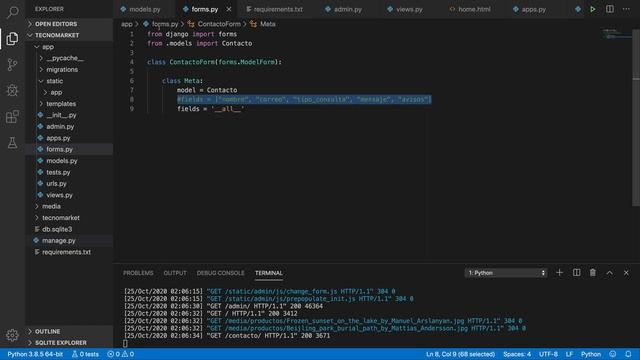Split the editor to the right
The height and width of the screenshot is (360, 640).
coord(609,9)
